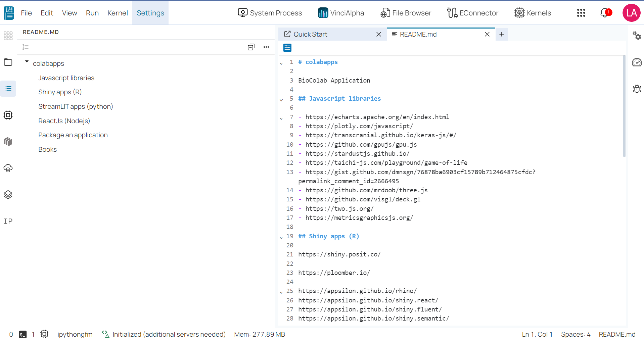Open the cloud database sidebar icon
644x339 pixels.
pos(8,168)
